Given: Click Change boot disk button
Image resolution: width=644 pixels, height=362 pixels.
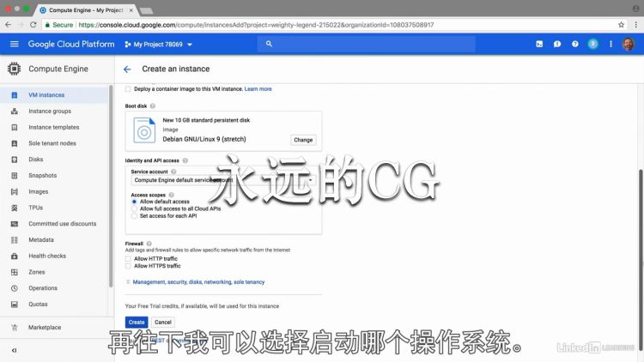Looking at the screenshot, I should [303, 140].
